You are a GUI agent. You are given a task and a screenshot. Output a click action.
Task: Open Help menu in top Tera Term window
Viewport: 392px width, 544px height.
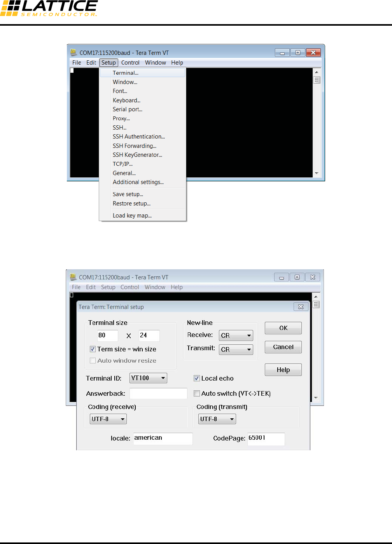click(177, 63)
